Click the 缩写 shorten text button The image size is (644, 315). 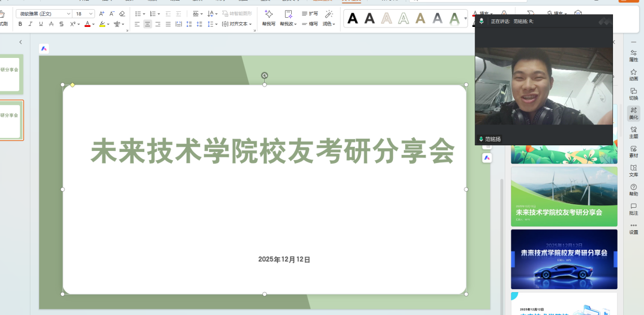pos(310,24)
